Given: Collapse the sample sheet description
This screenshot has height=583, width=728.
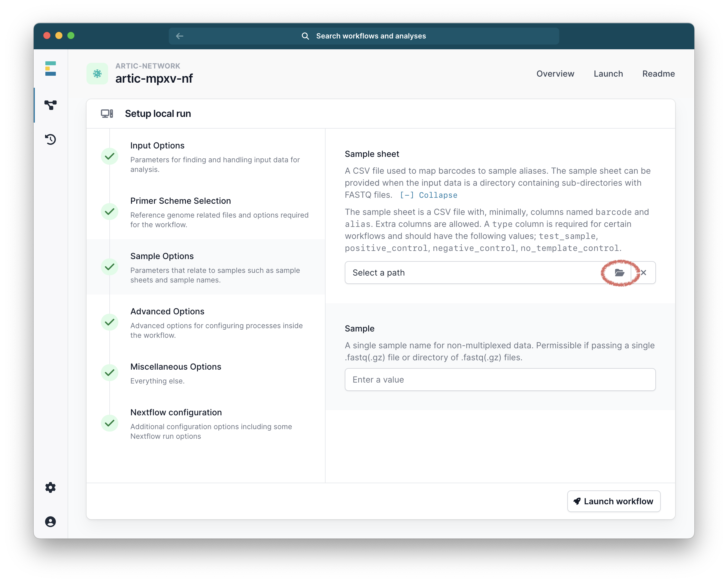Looking at the screenshot, I should pos(429,195).
